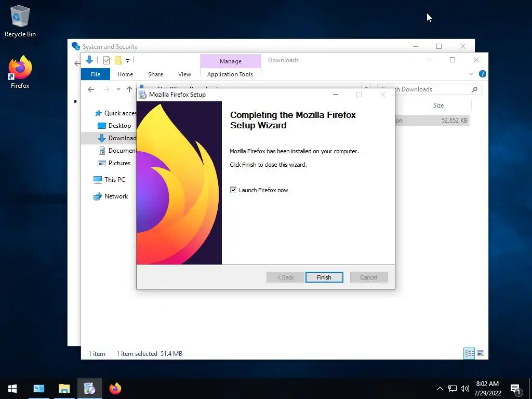Go up one folder level arrow

click(129, 89)
